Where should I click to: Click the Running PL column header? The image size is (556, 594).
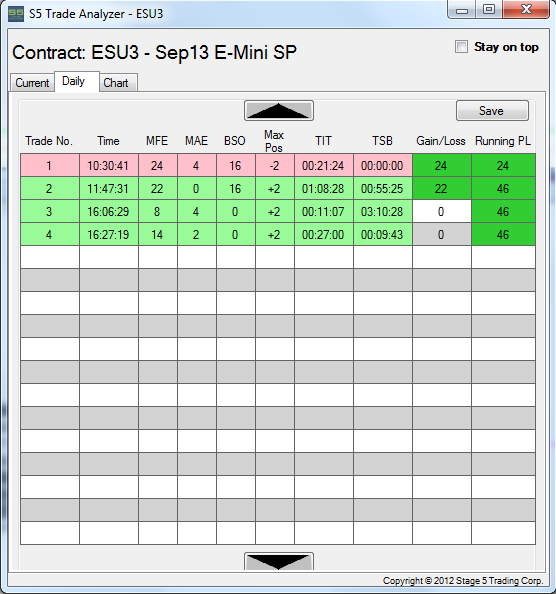503,141
